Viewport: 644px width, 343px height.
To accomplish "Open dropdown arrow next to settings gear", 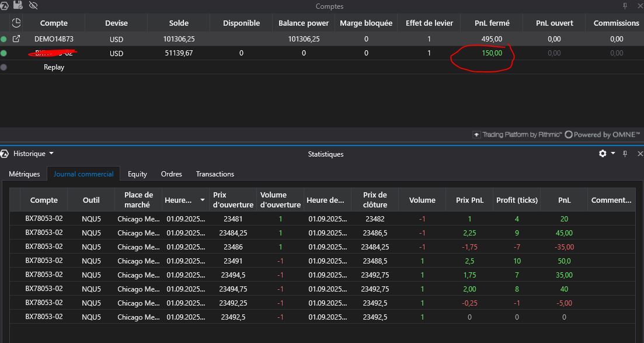I will 612,154.
